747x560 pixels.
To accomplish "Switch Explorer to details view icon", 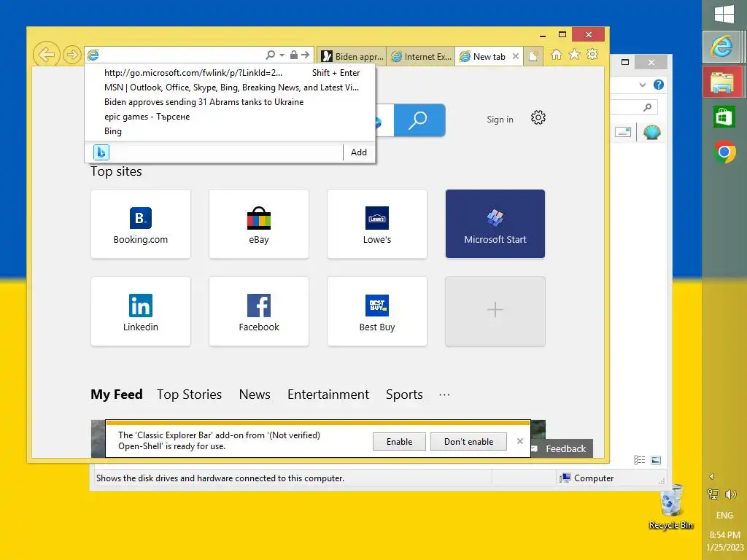I will [639, 460].
